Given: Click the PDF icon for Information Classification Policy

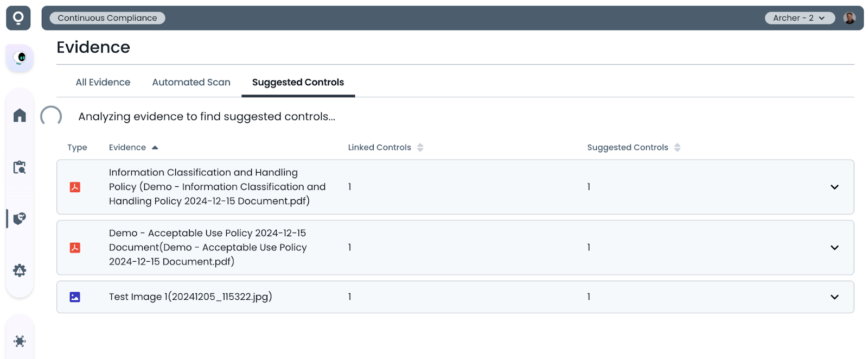Looking at the screenshot, I should (x=75, y=187).
